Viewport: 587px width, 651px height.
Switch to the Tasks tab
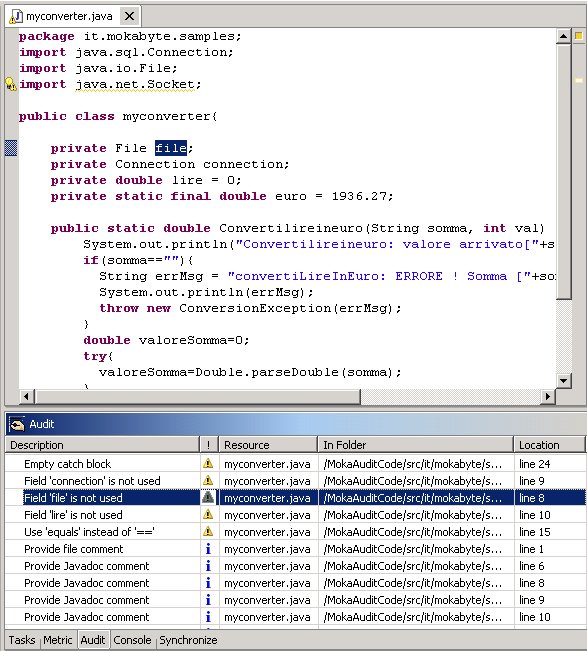coord(22,640)
